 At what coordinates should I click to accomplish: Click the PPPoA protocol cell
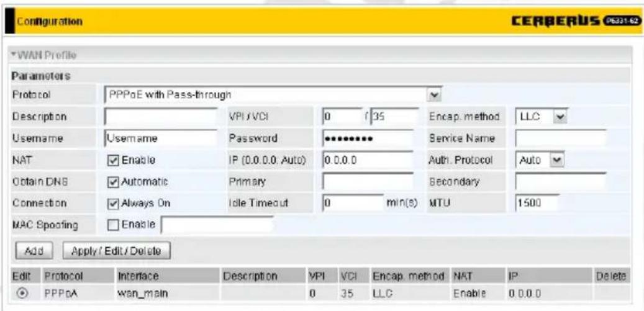tap(63, 294)
